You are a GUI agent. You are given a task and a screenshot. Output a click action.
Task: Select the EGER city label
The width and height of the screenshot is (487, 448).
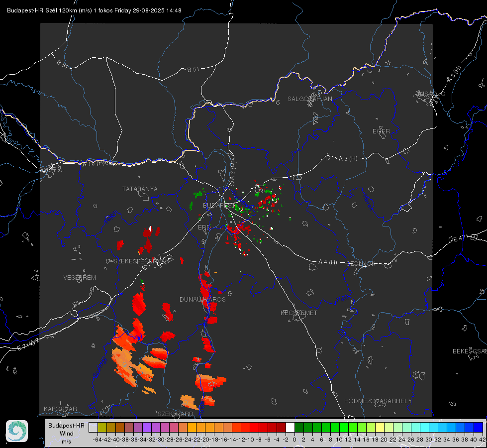(381, 131)
